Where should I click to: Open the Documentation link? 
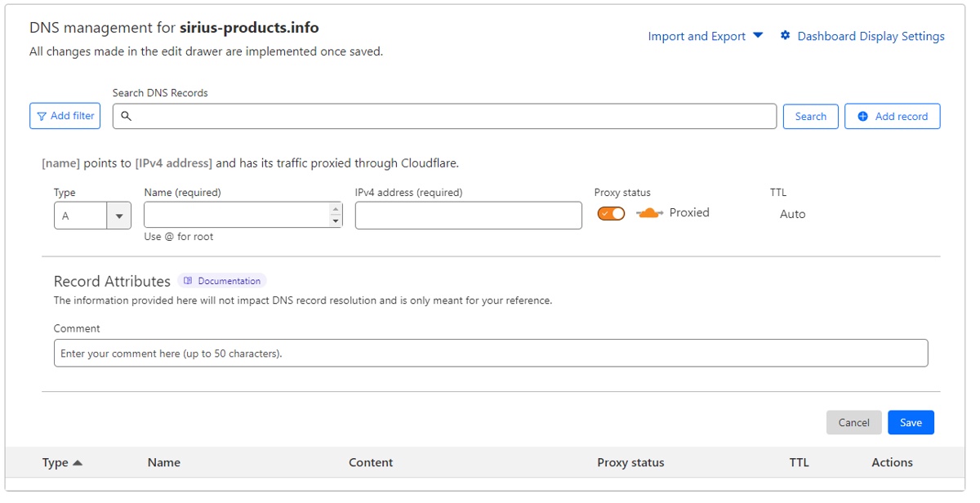click(222, 281)
